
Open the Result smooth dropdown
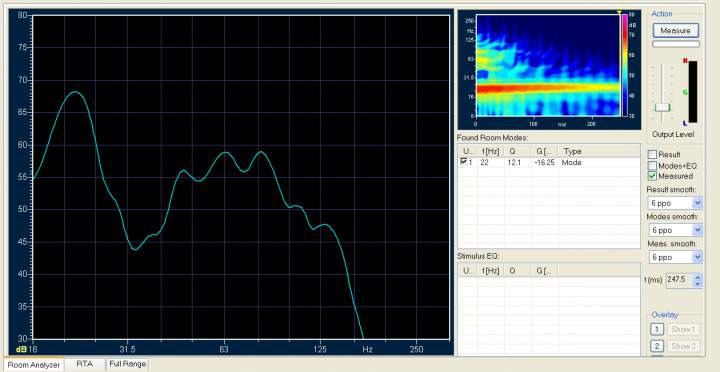(x=675, y=203)
